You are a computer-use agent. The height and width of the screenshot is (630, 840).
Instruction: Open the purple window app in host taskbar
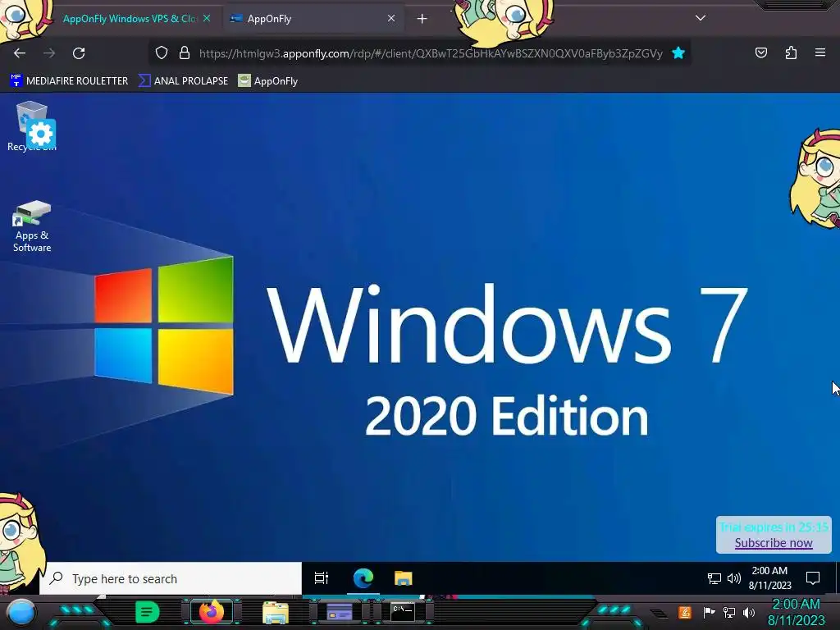(339, 612)
